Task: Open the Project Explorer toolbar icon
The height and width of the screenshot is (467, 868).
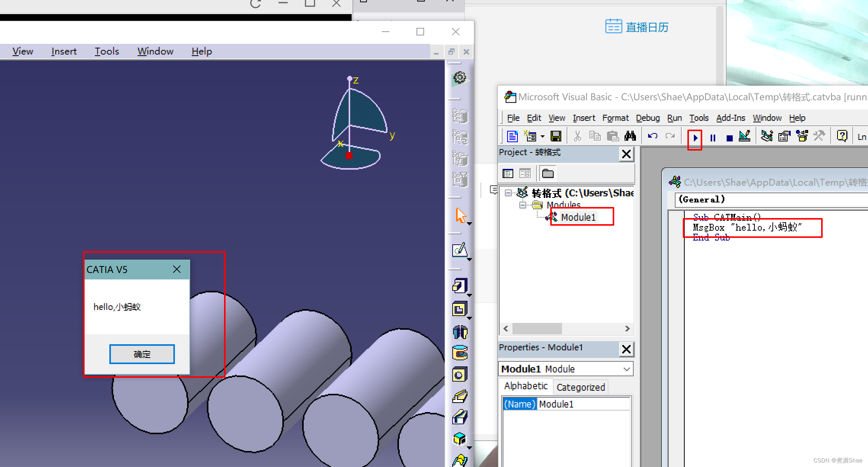Action: click(767, 136)
